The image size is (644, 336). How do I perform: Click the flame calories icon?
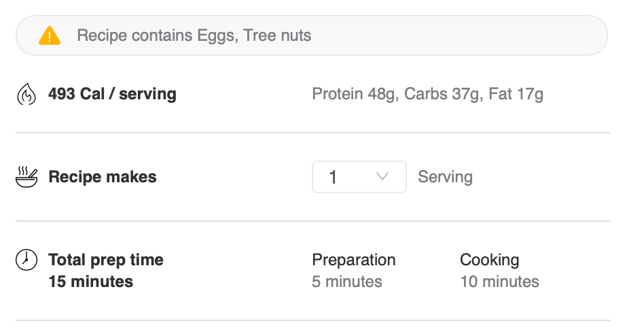click(26, 95)
